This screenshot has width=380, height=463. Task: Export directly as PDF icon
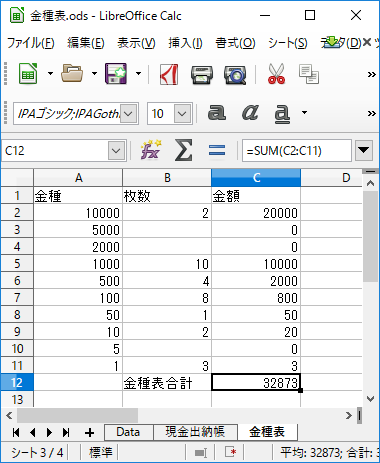[169, 74]
